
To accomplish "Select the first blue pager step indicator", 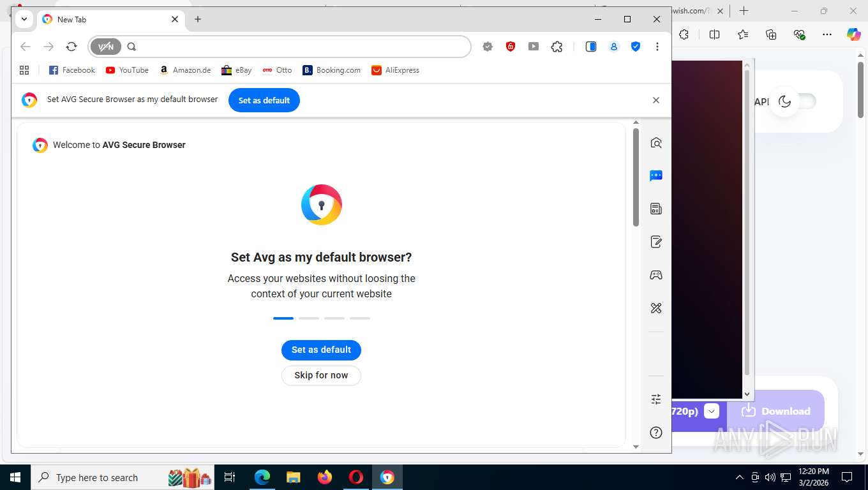I will (283, 318).
